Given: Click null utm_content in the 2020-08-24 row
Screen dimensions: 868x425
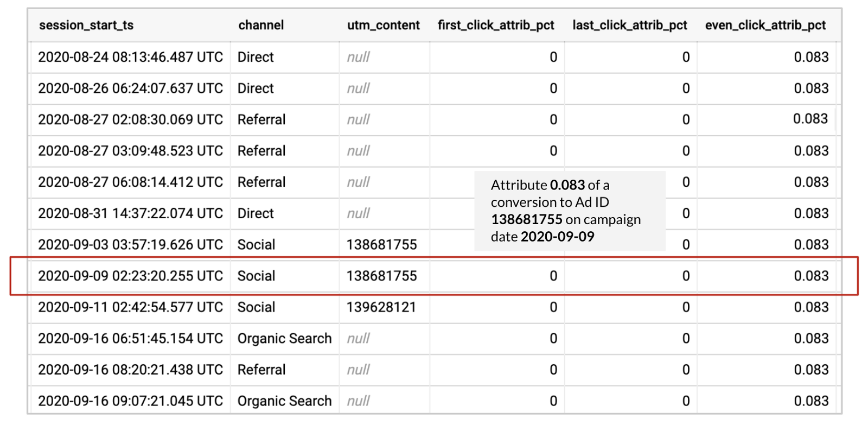Looking at the screenshot, I should [x=358, y=57].
